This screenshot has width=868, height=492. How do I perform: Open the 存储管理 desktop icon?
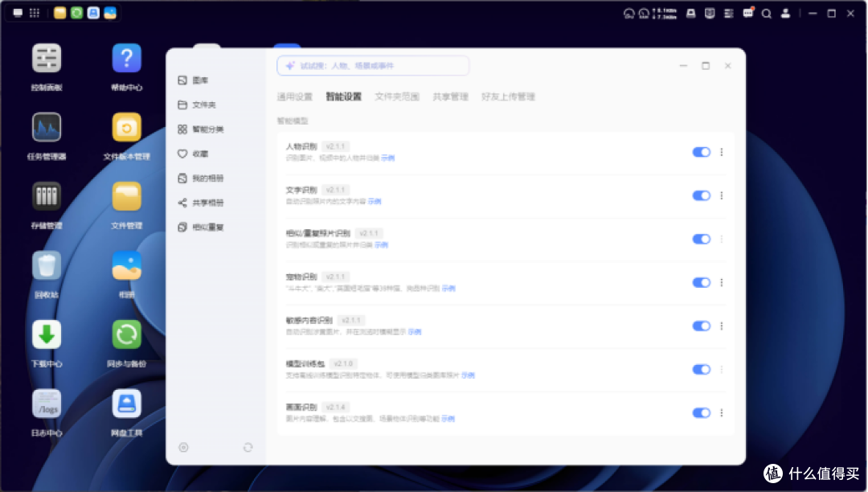point(47,196)
